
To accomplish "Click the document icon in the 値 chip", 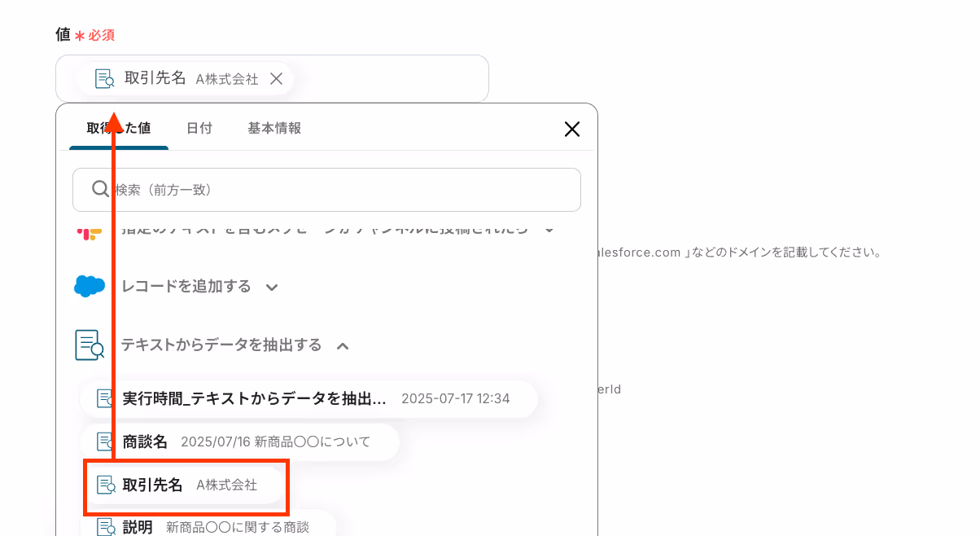I will 105,79.
